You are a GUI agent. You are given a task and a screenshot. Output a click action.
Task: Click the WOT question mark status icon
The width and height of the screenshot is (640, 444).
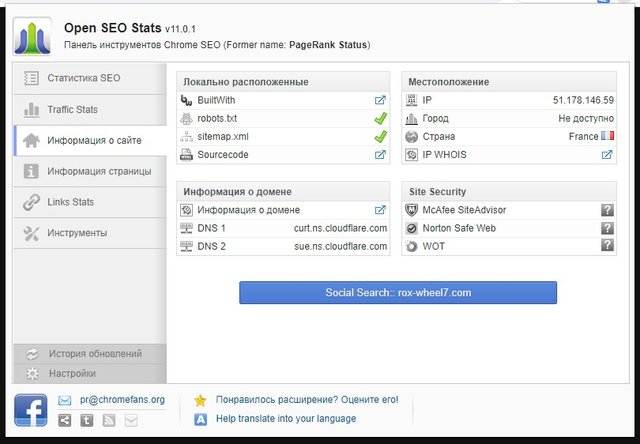(607, 245)
